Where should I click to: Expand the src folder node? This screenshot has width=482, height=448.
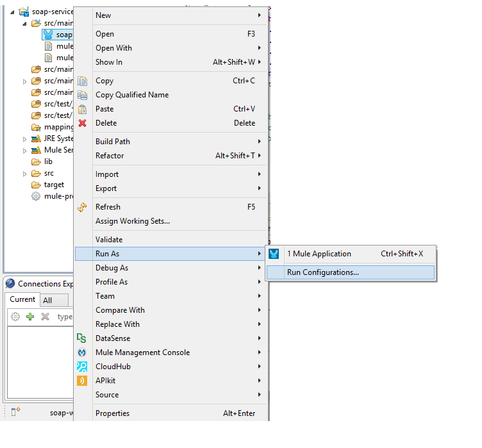point(24,174)
